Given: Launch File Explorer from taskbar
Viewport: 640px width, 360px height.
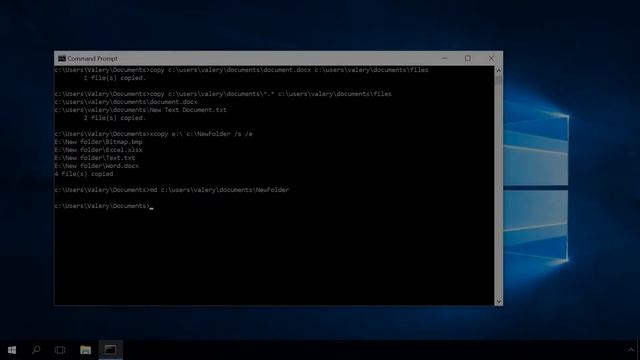Looking at the screenshot, I should click(85, 350).
